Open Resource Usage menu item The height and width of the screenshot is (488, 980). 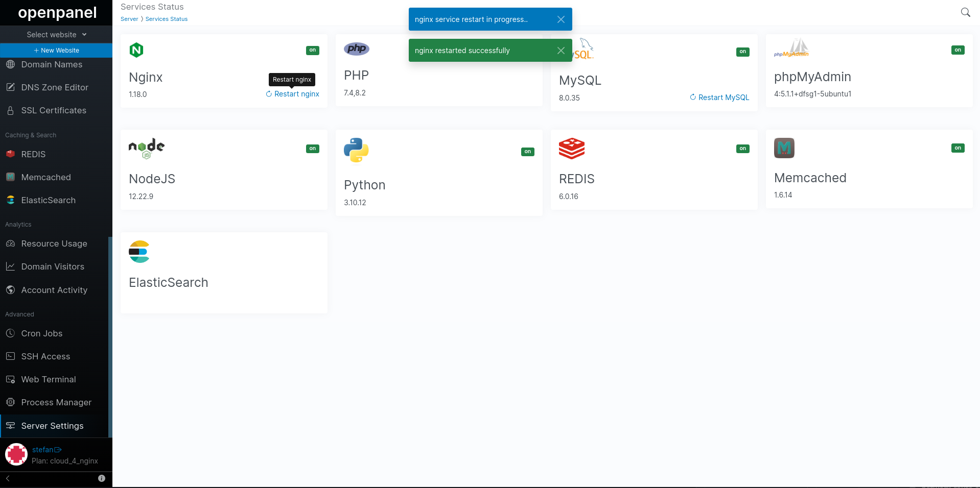(54, 243)
